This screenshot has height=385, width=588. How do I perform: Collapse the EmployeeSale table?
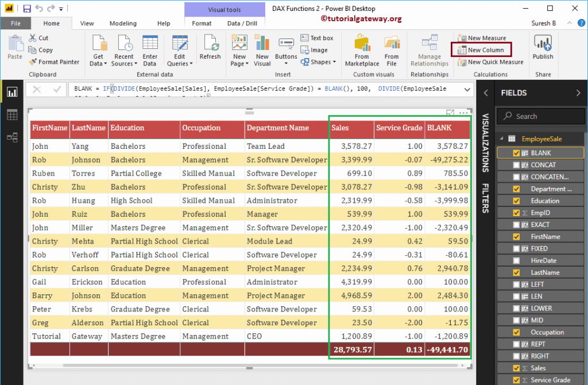(x=502, y=138)
